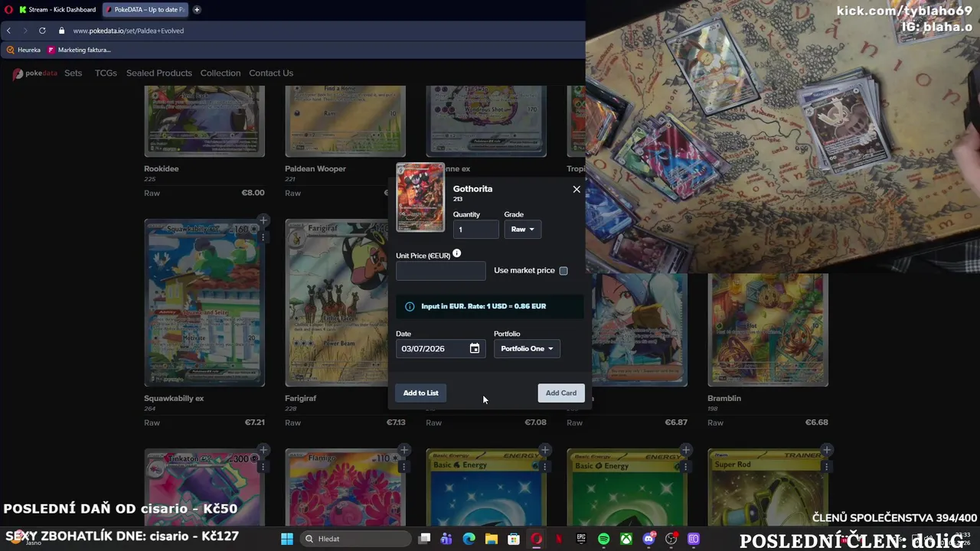The image size is (980, 551).
Task: Open Windows Start menu
Action: 287,539
